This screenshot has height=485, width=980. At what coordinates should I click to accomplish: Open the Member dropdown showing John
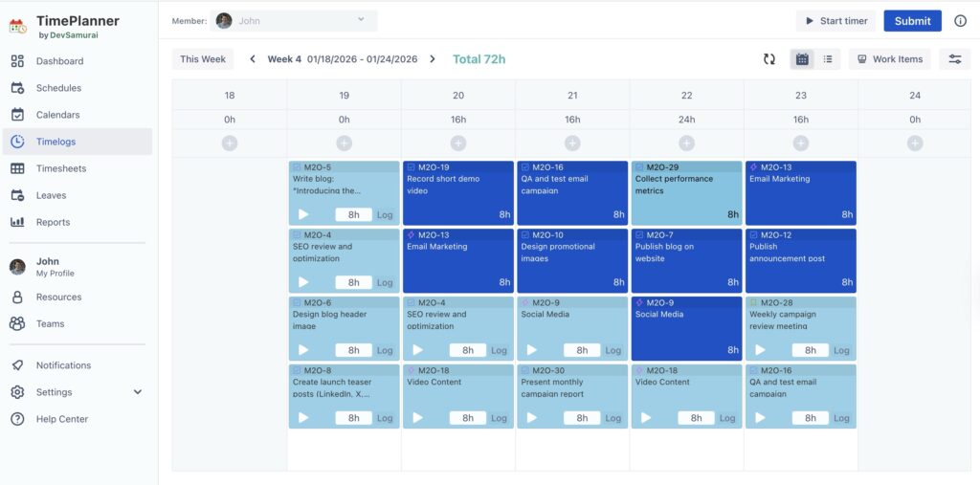295,20
